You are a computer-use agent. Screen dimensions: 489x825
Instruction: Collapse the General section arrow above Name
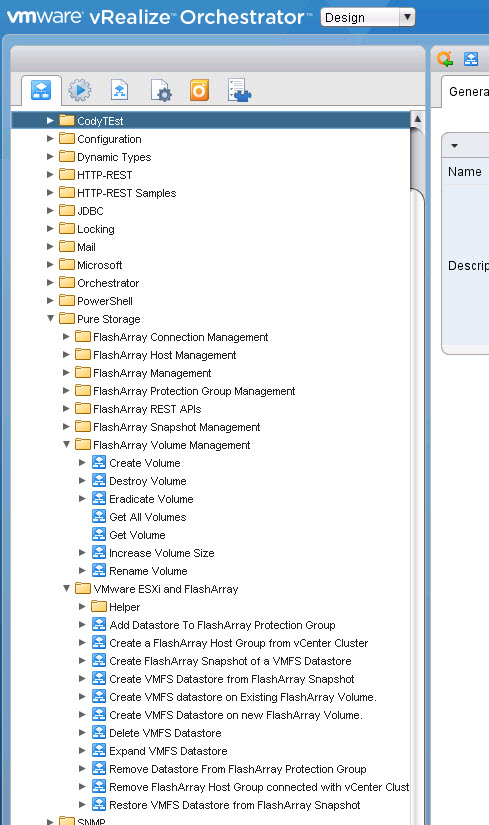(454, 146)
